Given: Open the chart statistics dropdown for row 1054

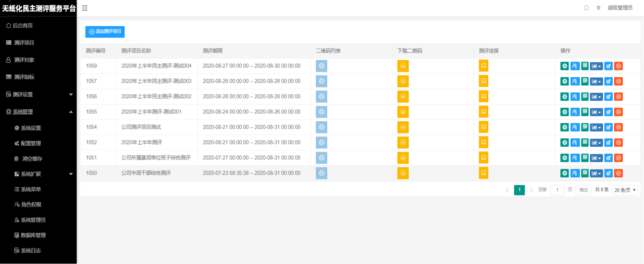Looking at the screenshot, I should click(597, 128).
